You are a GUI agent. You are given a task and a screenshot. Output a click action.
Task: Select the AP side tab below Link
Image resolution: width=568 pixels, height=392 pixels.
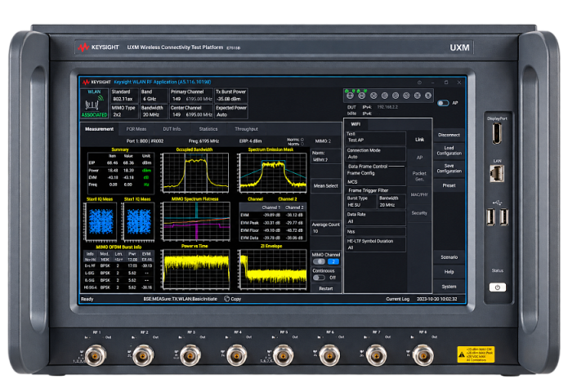pos(419,158)
